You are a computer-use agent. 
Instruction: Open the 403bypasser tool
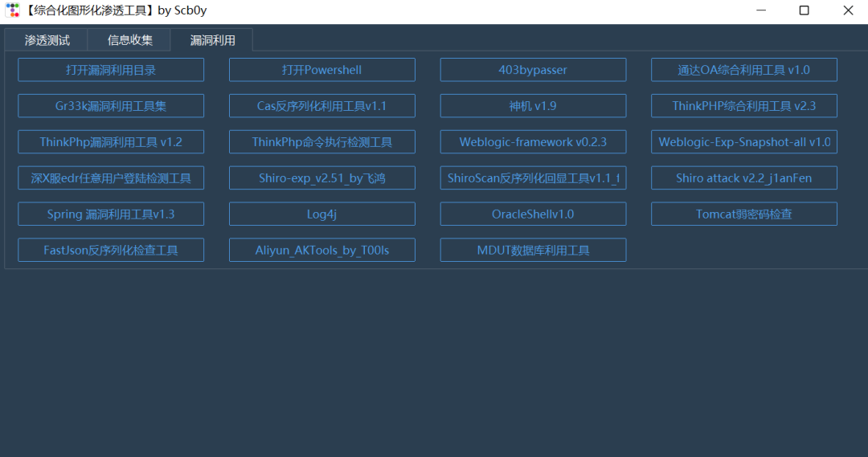(x=533, y=70)
